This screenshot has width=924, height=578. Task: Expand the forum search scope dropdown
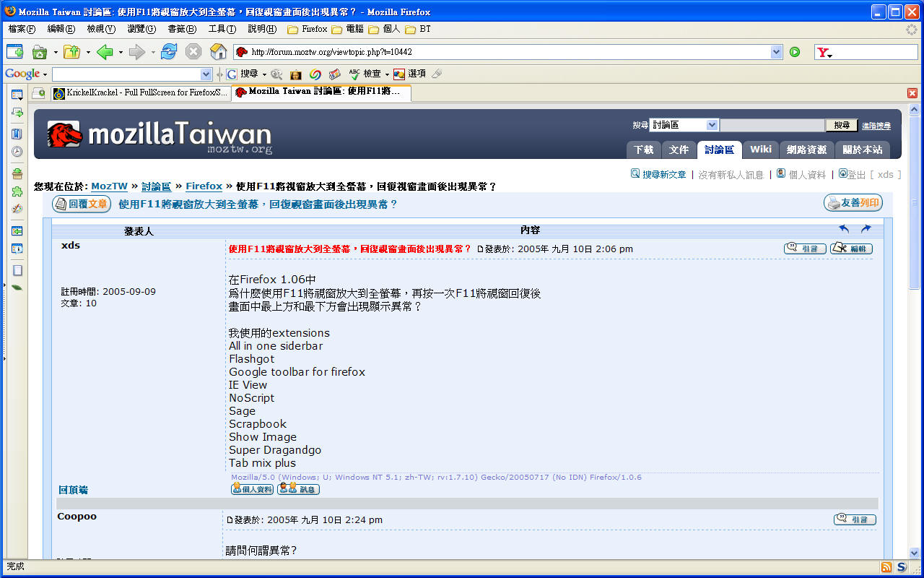tap(712, 125)
